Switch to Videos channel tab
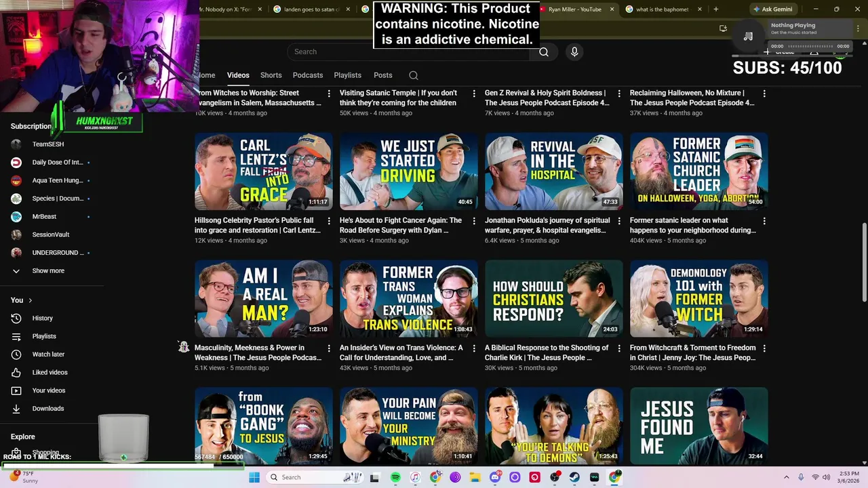Screen dimensions: 868x488 [x=238, y=75]
